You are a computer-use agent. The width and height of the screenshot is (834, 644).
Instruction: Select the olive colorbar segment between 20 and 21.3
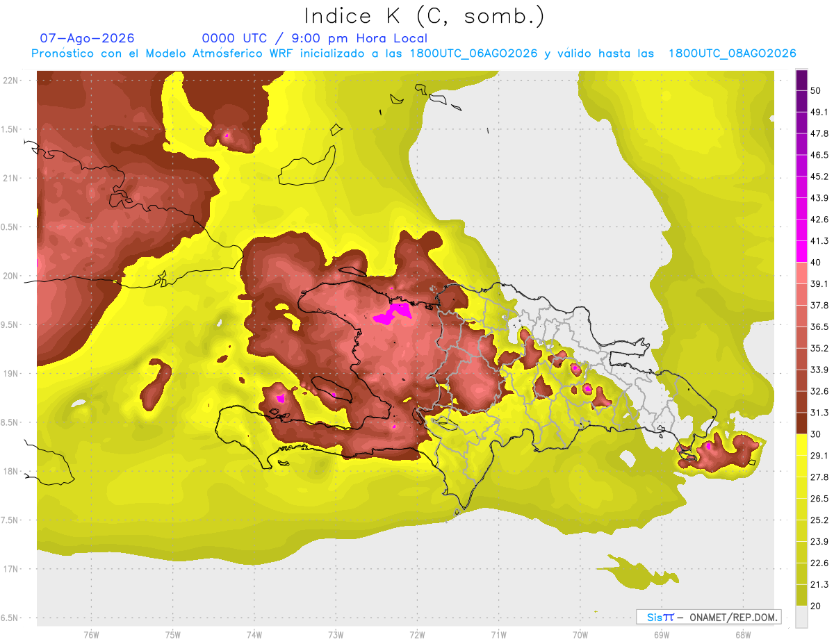(801, 595)
